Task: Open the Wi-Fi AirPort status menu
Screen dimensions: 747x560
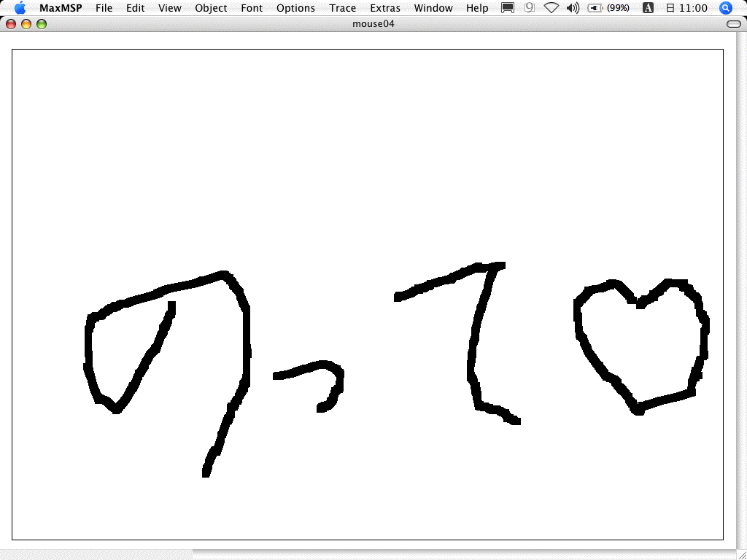Action: pos(551,7)
